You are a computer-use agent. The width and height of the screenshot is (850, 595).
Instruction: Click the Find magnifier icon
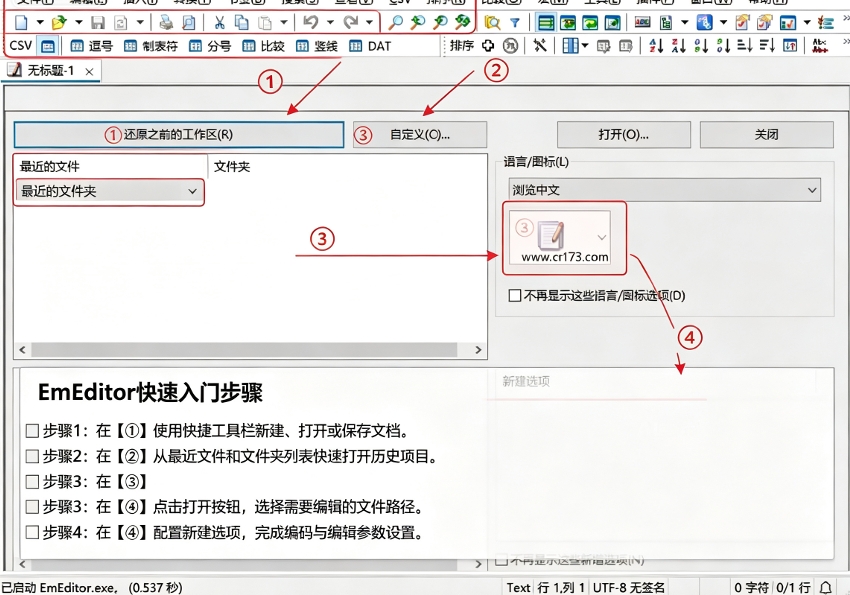(396, 22)
